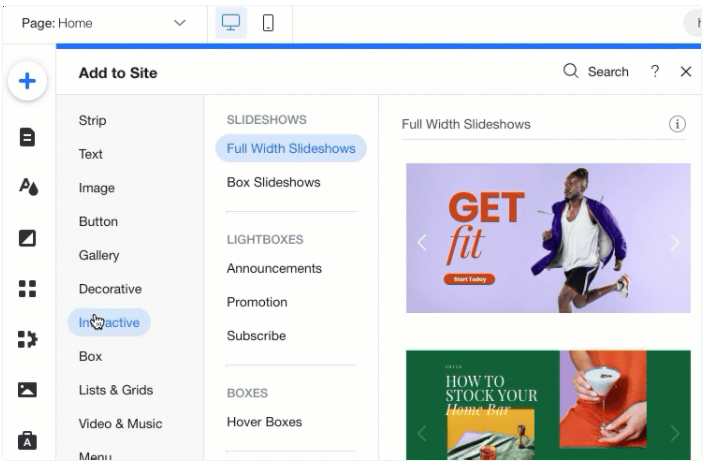Screen dimensions: 704x468
Task: Select Subscribe under Lightboxes
Action: click(256, 336)
